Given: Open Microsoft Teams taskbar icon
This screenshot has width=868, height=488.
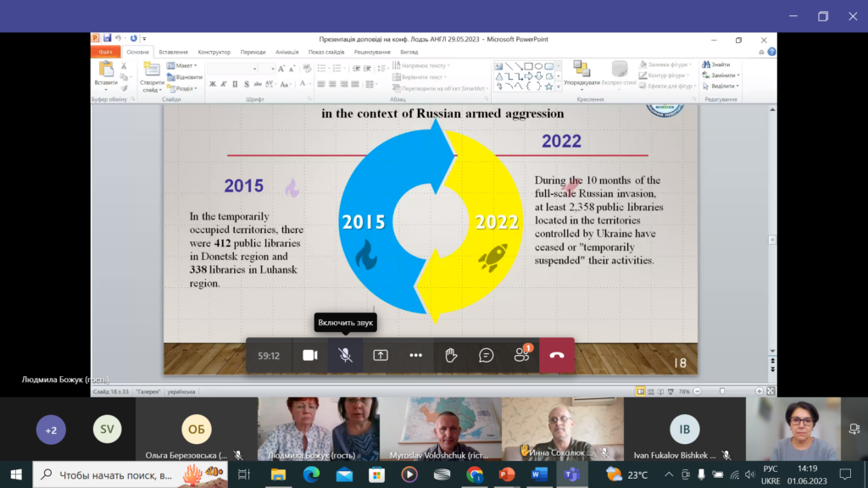Looking at the screenshot, I should [x=565, y=474].
